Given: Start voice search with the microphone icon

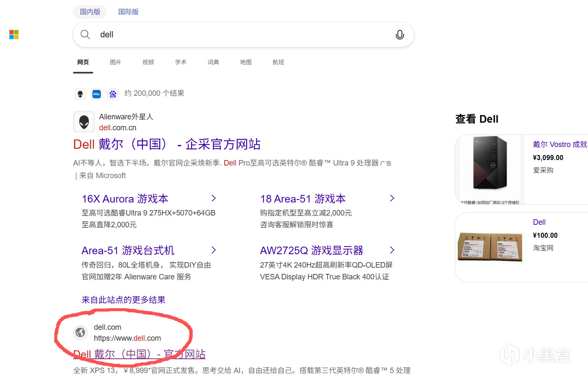Looking at the screenshot, I should (x=400, y=34).
